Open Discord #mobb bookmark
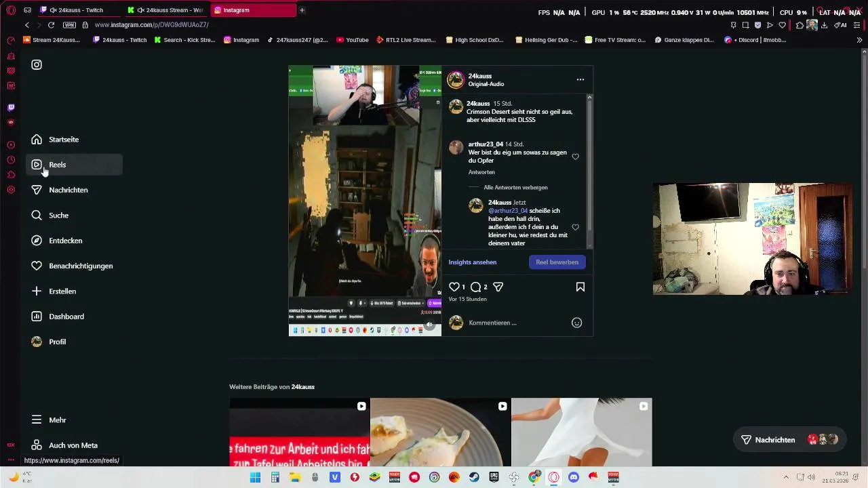 point(755,40)
